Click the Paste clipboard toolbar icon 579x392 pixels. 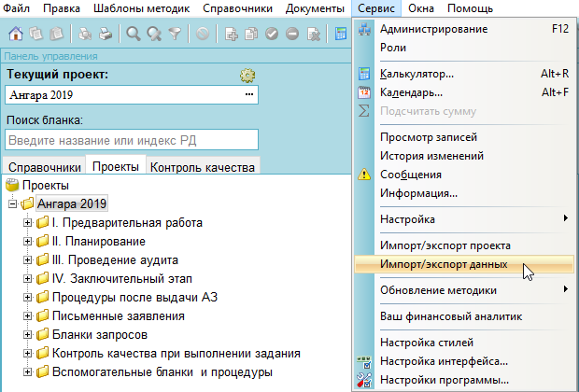click(56, 34)
